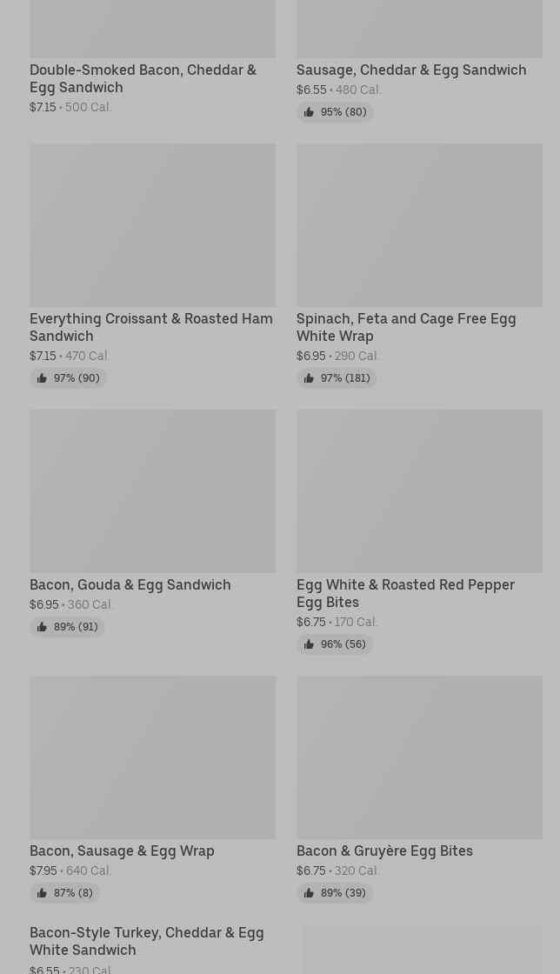Image resolution: width=560 pixels, height=974 pixels.
Task: Open Bacon, Sausage & Egg Wrap title
Action: click(x=122, y=851)
